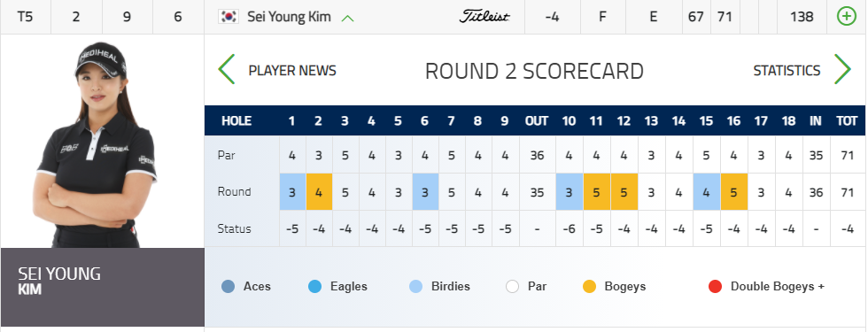Open the Statistics section
868x332 pixels.
(787, 71)
